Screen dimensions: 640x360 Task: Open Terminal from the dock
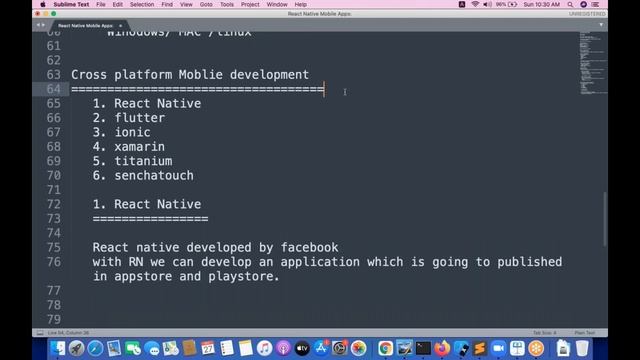click(x=423, y=348)
